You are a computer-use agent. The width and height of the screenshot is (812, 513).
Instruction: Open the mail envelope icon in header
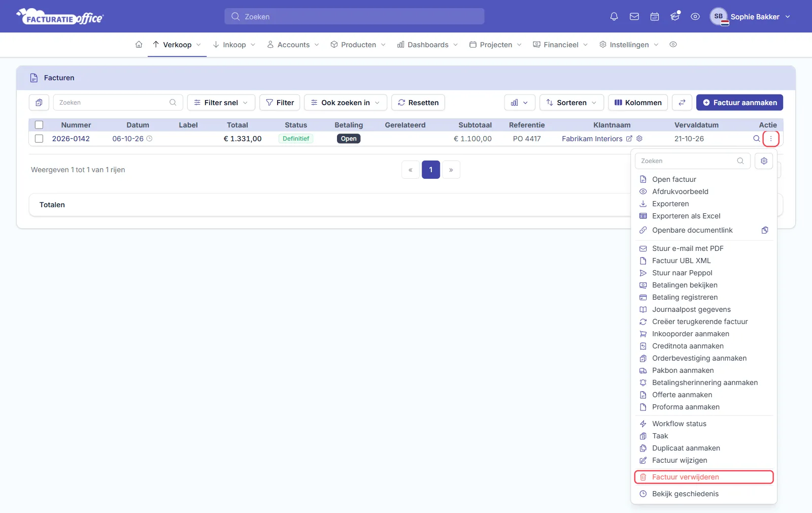[x=634, y=17]
